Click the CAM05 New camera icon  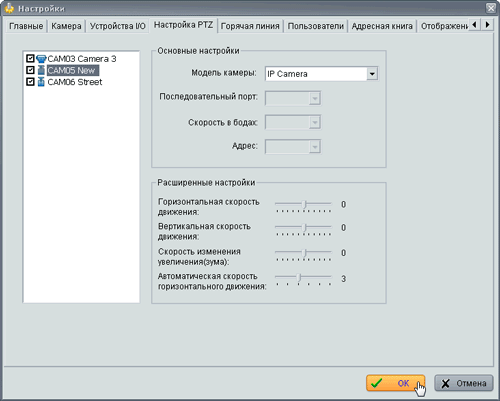(41, 70)
